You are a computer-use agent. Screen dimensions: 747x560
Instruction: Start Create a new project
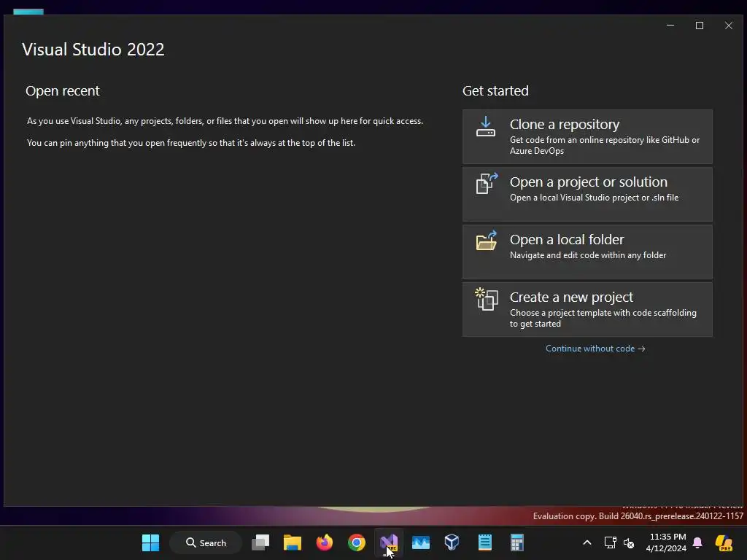[x=587, y=309]
